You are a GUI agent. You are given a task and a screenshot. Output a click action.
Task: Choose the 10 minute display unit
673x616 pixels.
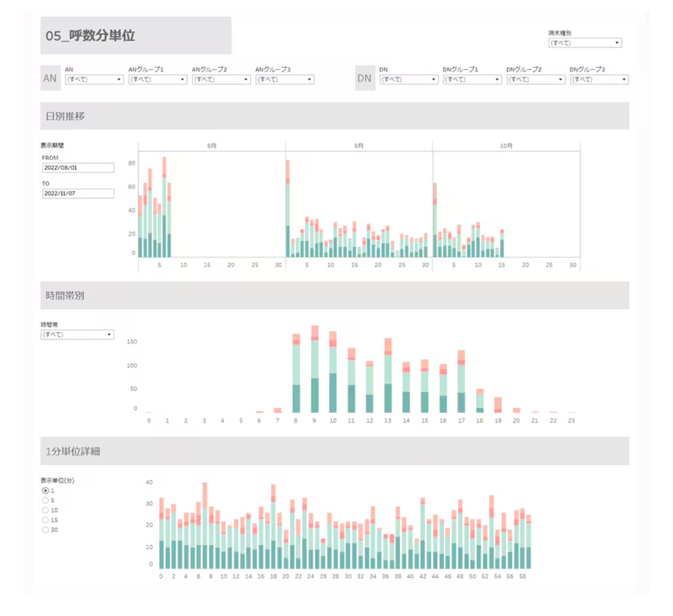pos(45,510)
